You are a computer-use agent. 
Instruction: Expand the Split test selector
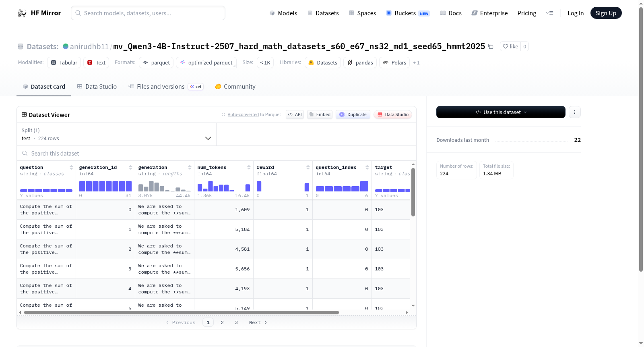pos(117,134)
